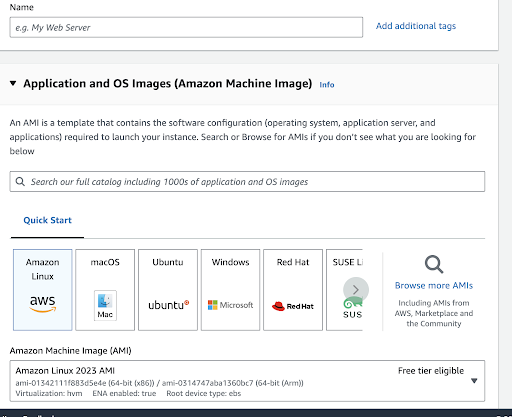Click the Amazon Machine Image (AMI) label

pos(70,351)
